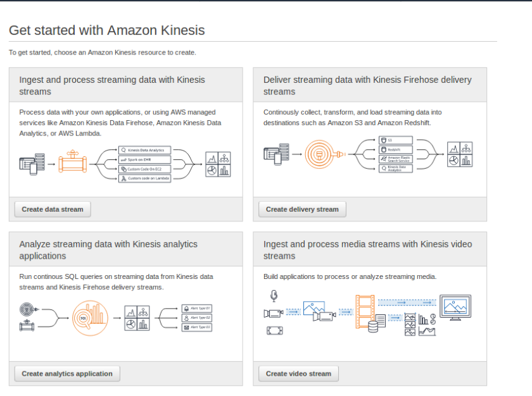Viewport: 532px width, 396px height.
Task: Click the Create video stream button
Action: (298, 373)
